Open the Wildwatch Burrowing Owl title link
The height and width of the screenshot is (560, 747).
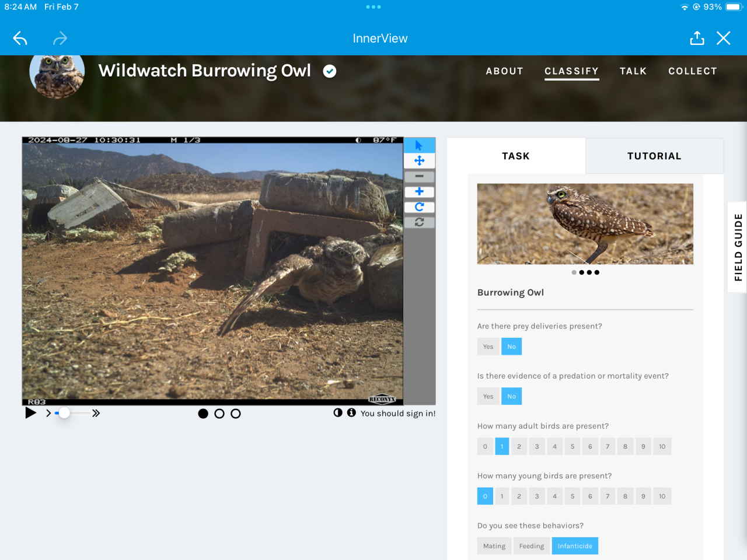coord(205,71)
